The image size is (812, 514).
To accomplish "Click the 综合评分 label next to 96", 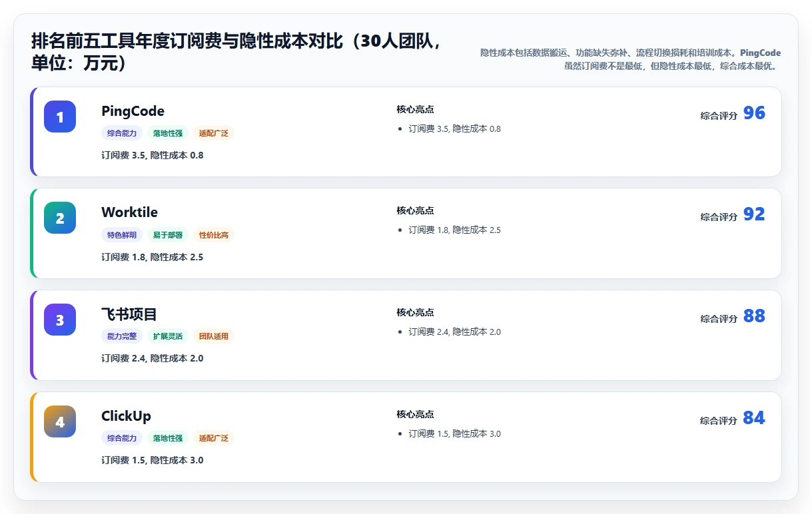I will pos(719,116).
